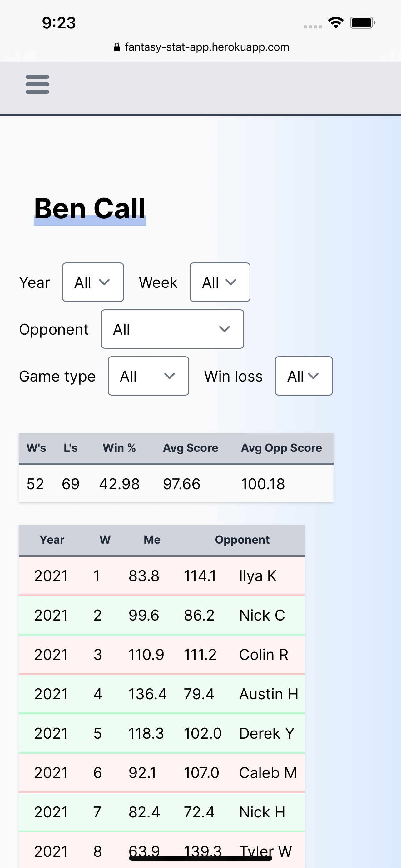This screenshot has height=868, width=401.
Task: Click the Me column header
Action: pyautogui.click(x=152, y=540)
